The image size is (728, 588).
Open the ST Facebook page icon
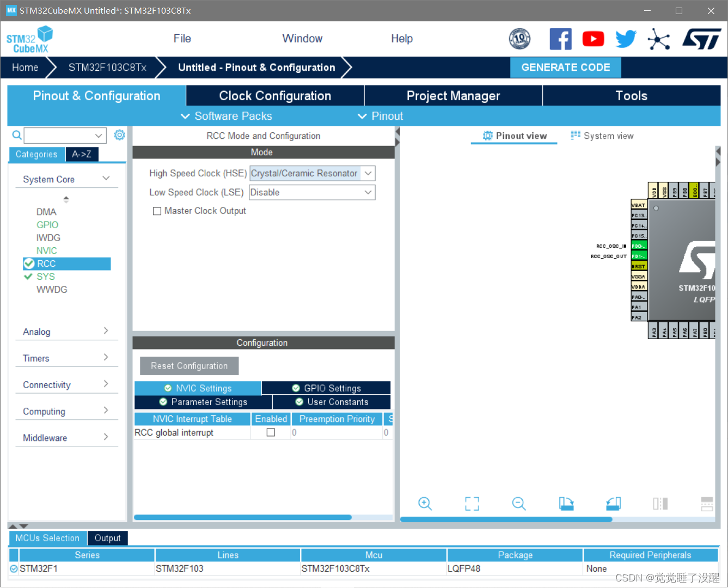point(560,39)
